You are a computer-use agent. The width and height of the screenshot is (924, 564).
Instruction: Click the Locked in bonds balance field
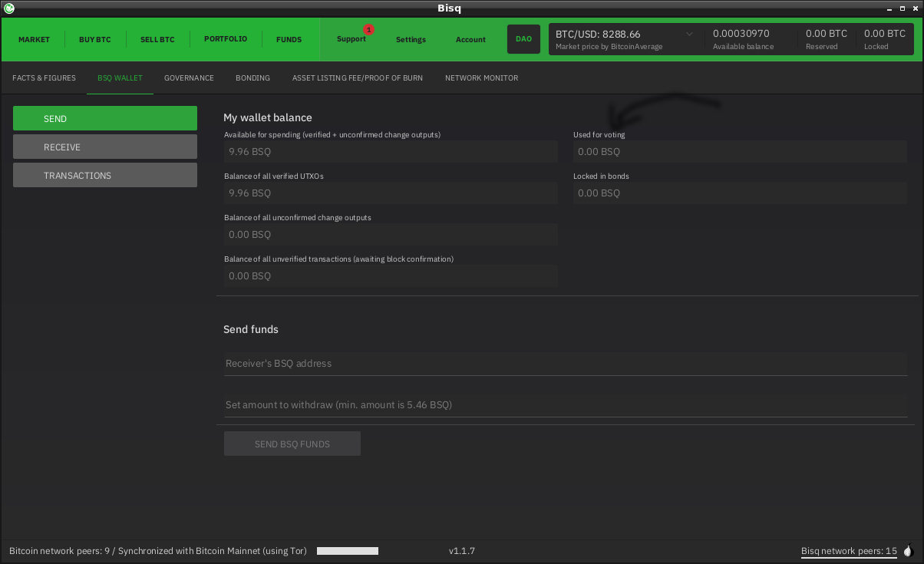pyautogui.click(x=740, y=193)
